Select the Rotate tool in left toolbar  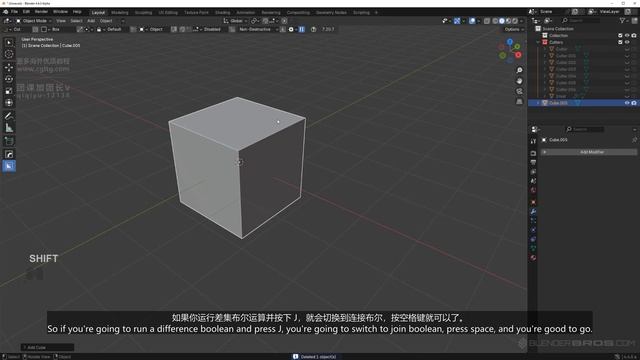(9, 79)
